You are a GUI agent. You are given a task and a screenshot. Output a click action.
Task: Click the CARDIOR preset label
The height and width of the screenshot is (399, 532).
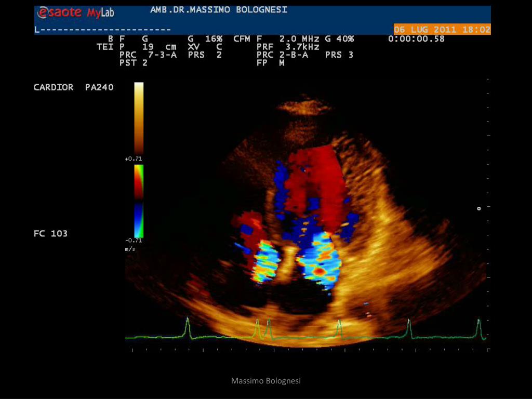pos(54,87)
